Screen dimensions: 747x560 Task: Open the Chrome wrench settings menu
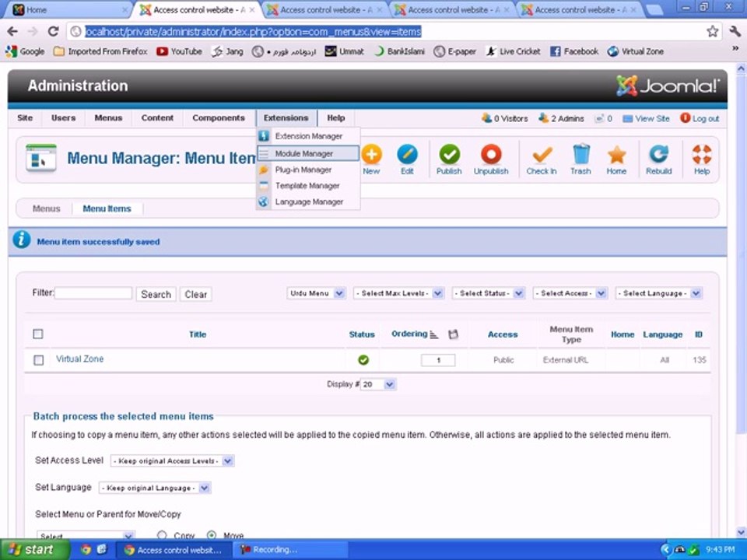pos(735,31)
